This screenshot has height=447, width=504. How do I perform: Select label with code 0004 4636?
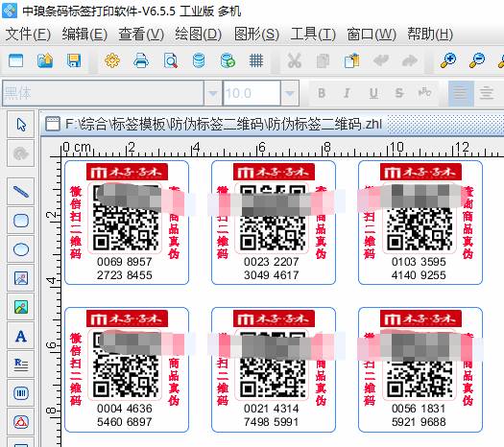click(127, 369)
